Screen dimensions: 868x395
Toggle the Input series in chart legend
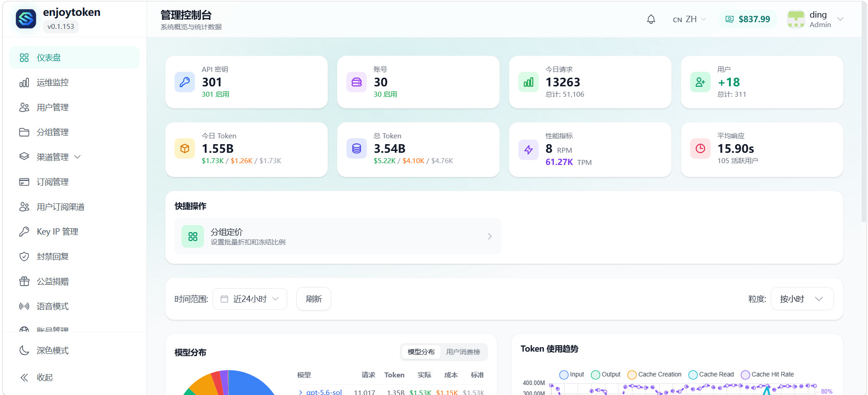(x=572, y=375)
